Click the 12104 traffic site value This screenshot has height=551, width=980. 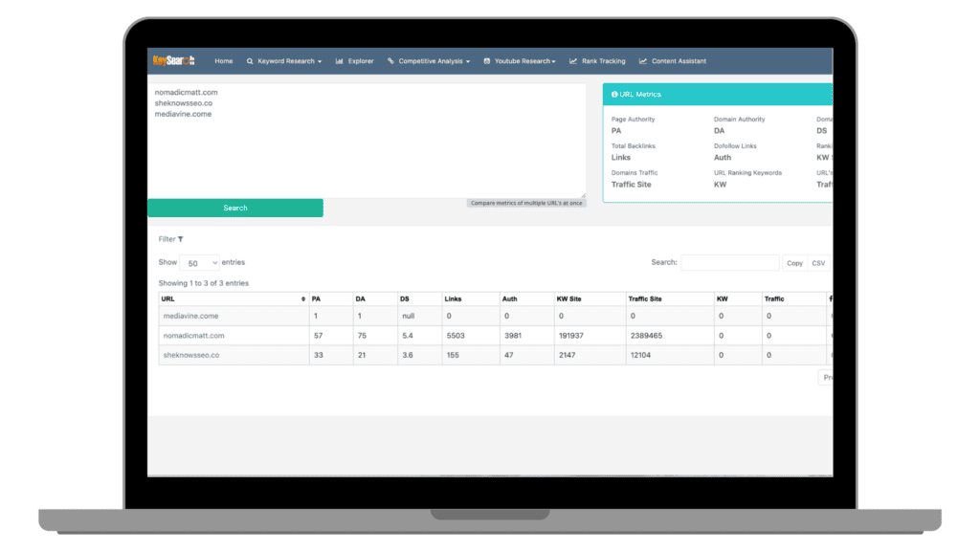coord(640,355)
